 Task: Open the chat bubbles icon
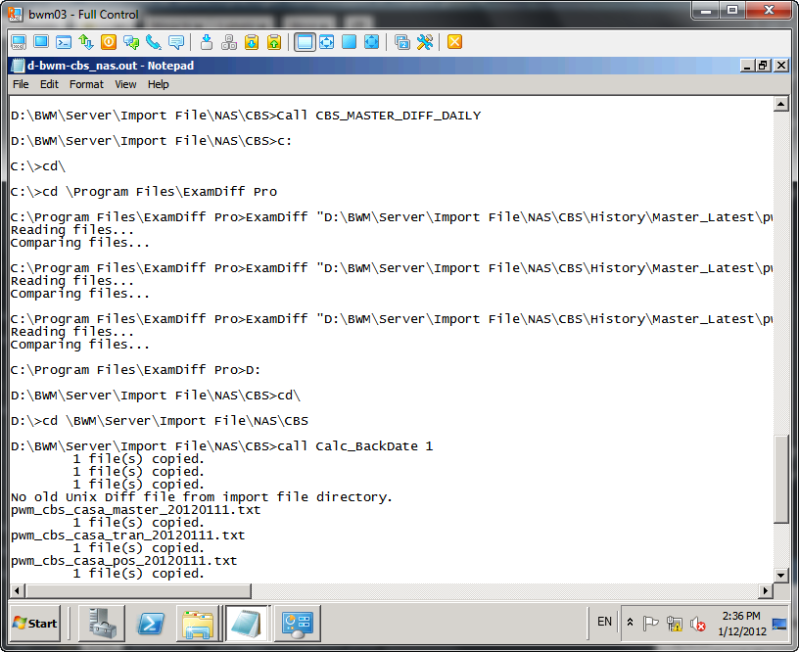pyautogui.click(x=176, y=42)
